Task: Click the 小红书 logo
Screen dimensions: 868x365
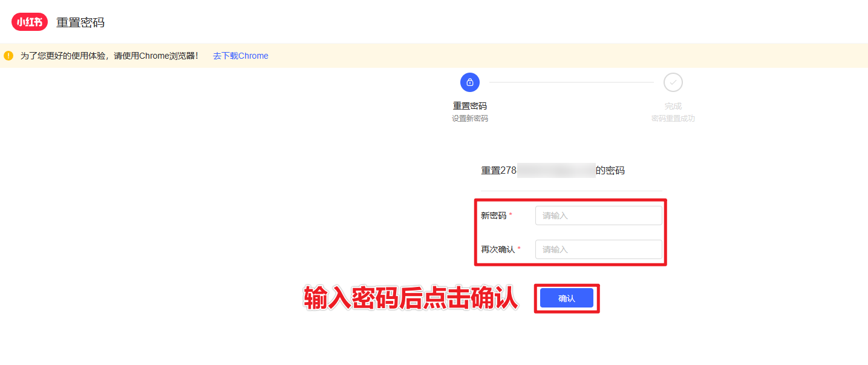Action: 30,22
